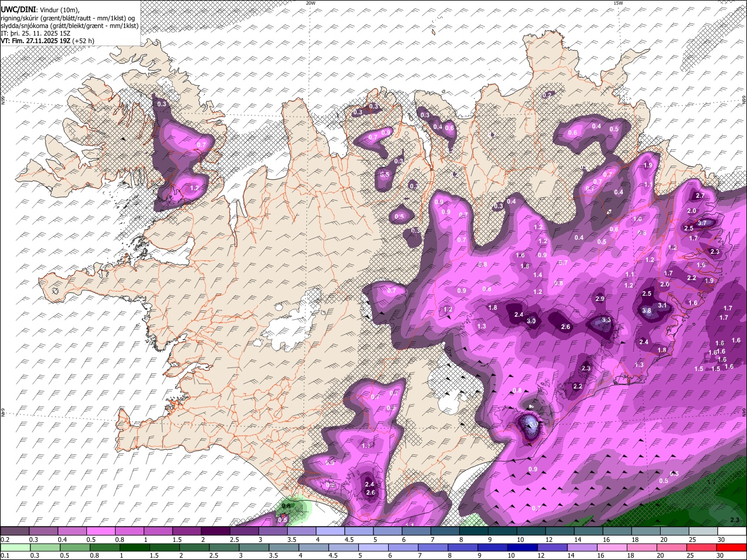Click the 'IT: þri. 25. 11. 2025 15Z' line
This screenshot has width=747, height=560.
pos(36,33)
